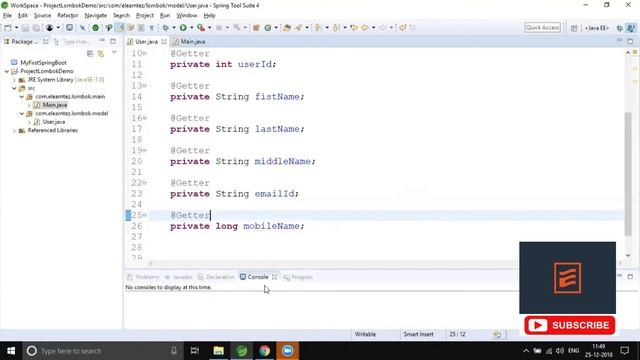Minimize the Package Explorer panel

click(x=102, y=41)
